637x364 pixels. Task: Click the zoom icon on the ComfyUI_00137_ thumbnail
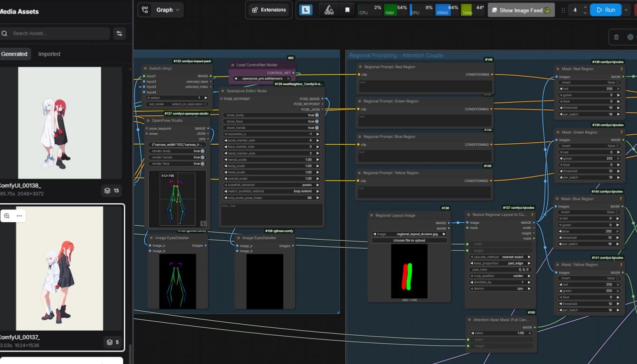pos(7,216)
